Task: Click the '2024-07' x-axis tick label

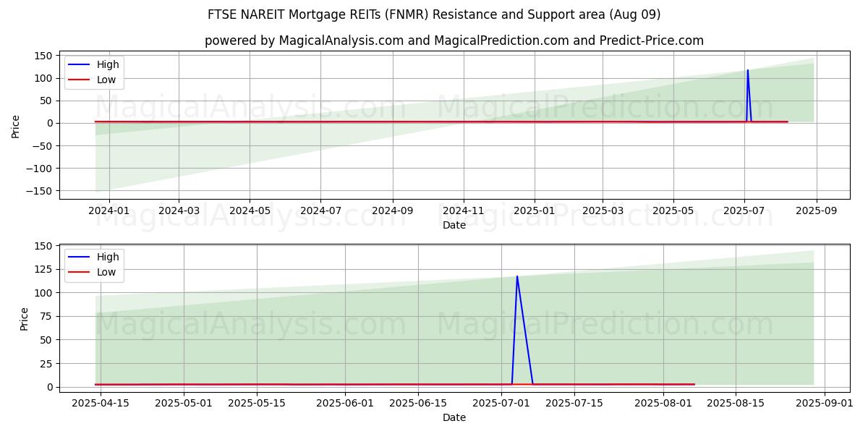Action: [320, 210]
